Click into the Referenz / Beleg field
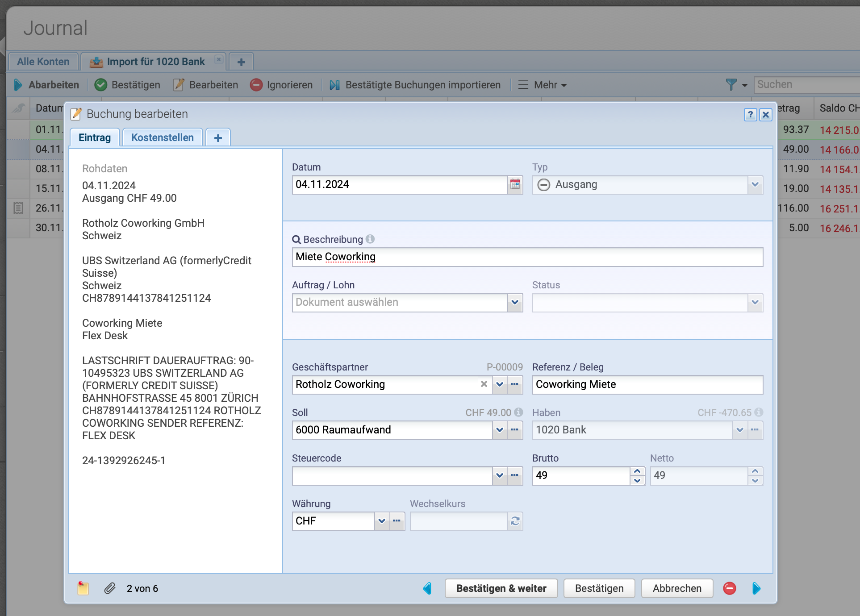Viewport: 860px width, 616px height. click(647, 384)
